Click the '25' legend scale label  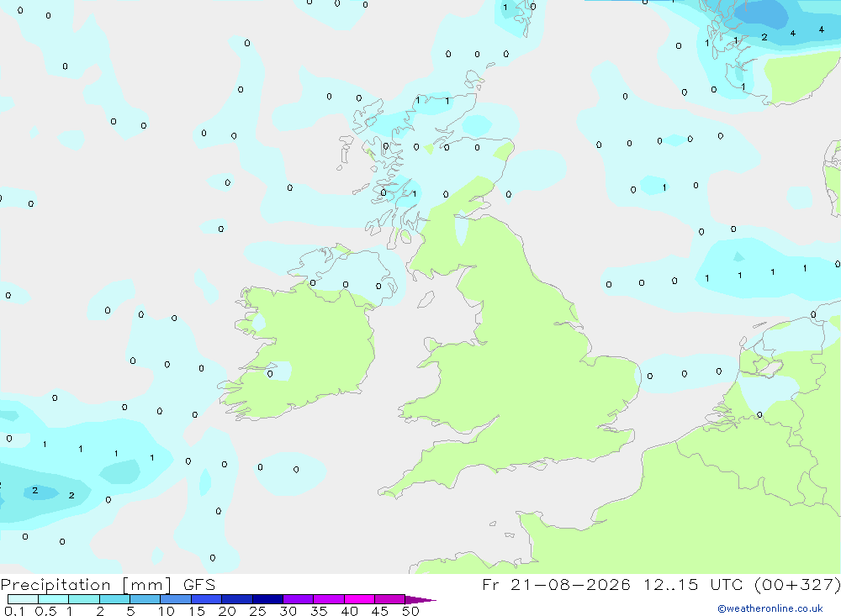[x=257, y=611]
